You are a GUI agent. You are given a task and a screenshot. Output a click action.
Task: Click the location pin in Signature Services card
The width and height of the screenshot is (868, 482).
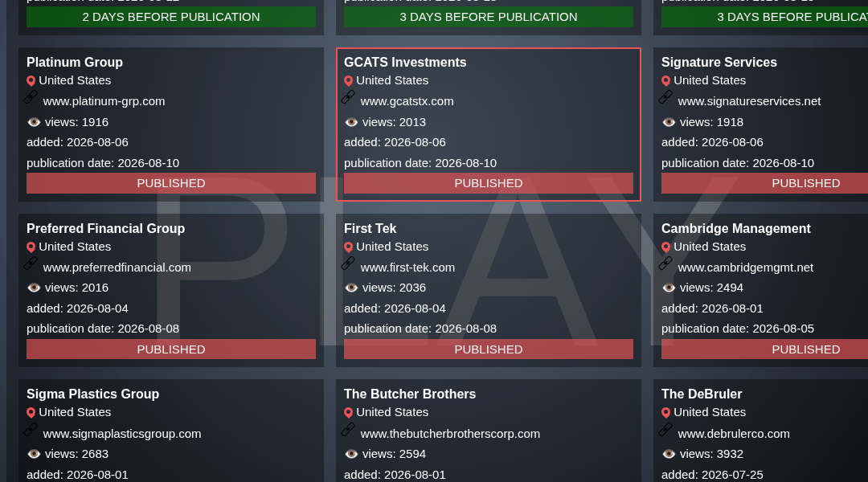pyautogui.click(x=666, y=81)
